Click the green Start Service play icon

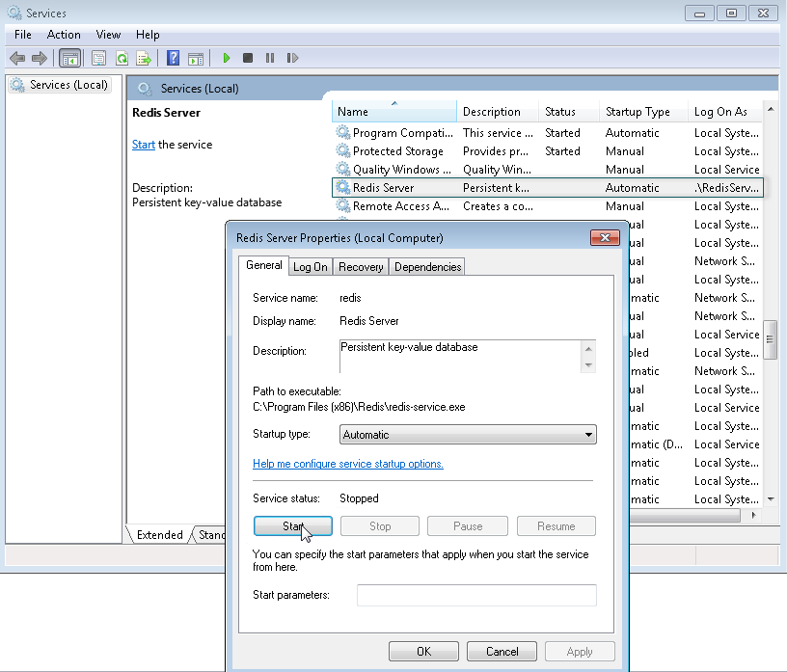227,58
